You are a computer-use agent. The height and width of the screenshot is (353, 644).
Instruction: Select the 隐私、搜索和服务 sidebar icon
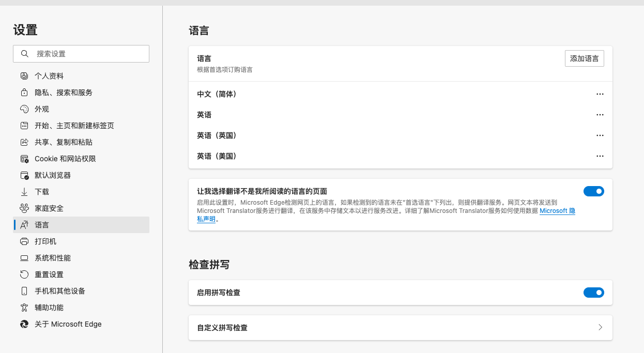pyautogui.click(x=24, y=92)
